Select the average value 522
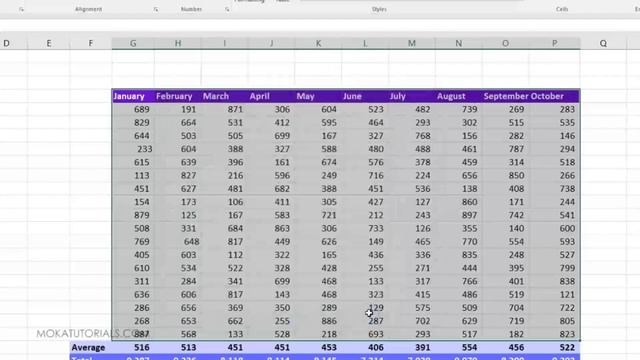 554,348
